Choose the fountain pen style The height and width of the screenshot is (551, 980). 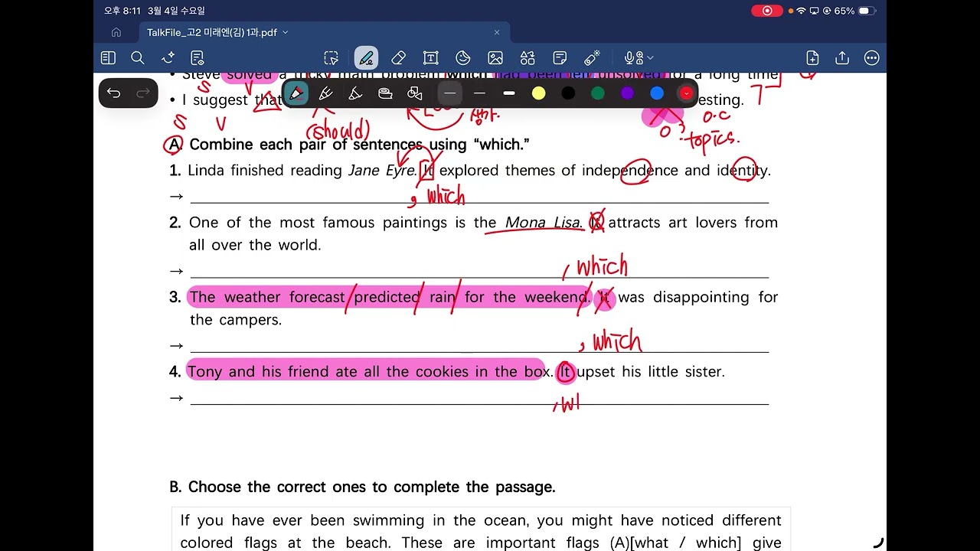(325, 93)
